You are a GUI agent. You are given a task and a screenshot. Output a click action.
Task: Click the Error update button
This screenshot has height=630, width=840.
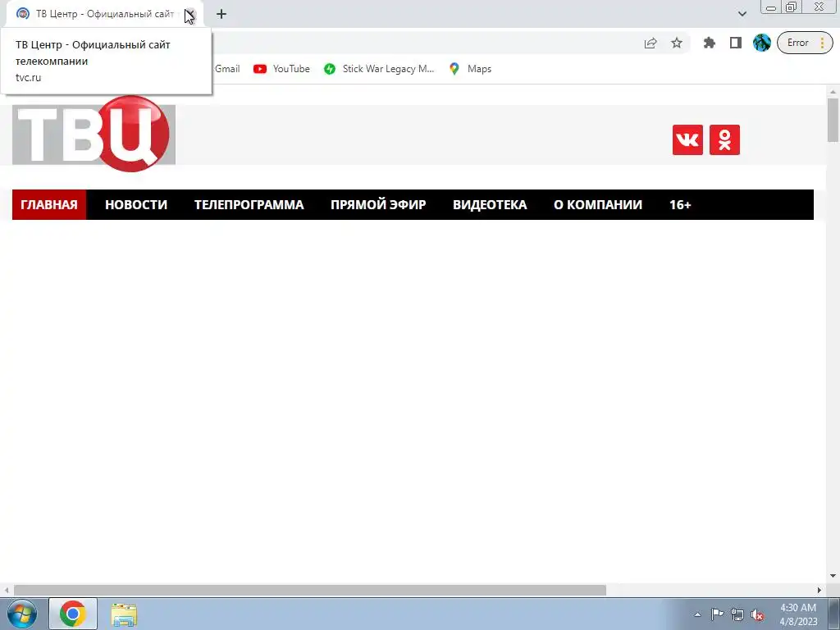[x=805, y=43]
